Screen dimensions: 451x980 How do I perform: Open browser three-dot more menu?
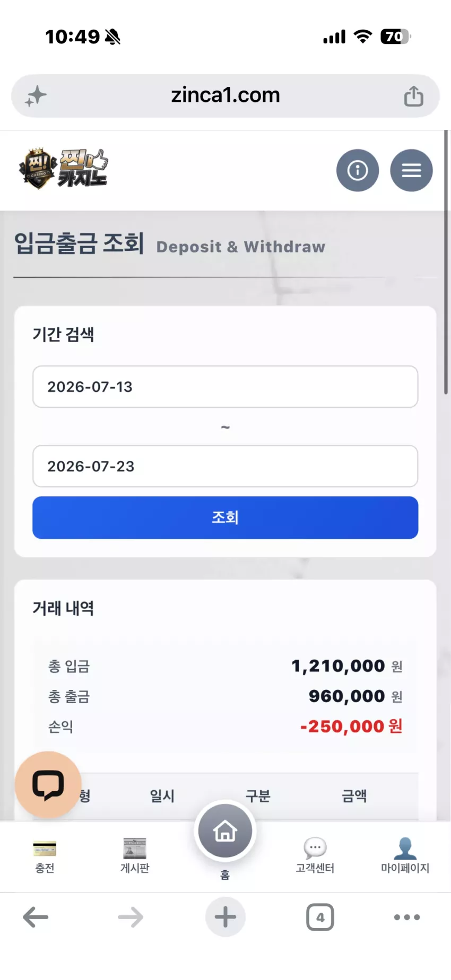(407, 917)
